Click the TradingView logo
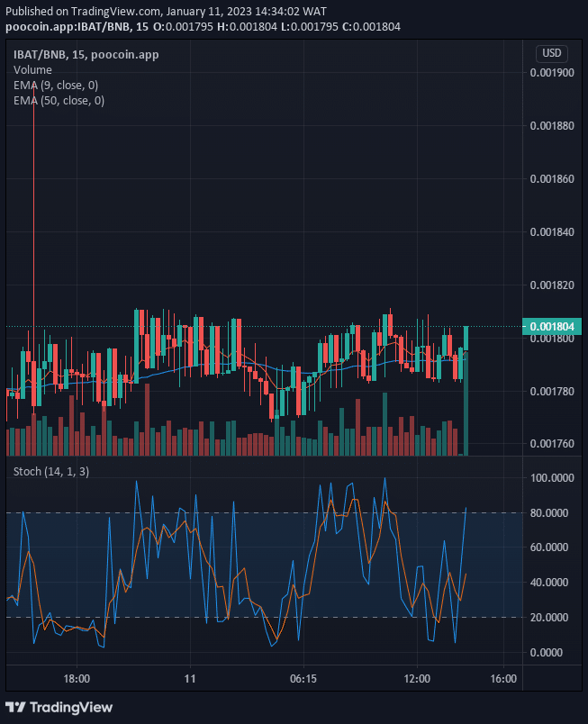The image size is (588, 724). click(59, 708)
